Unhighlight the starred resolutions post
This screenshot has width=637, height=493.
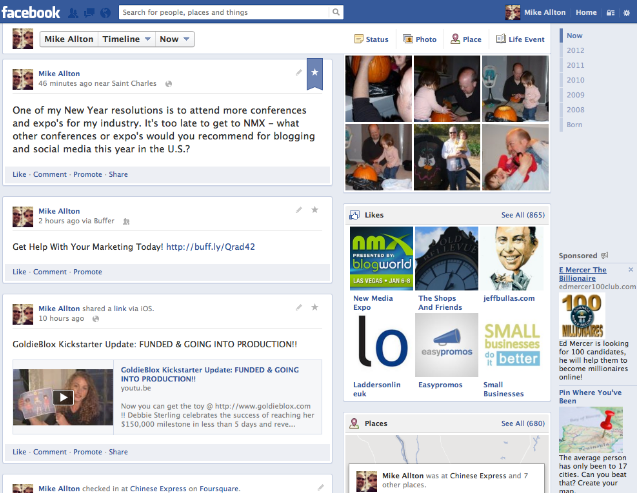(x=314, y=73)
